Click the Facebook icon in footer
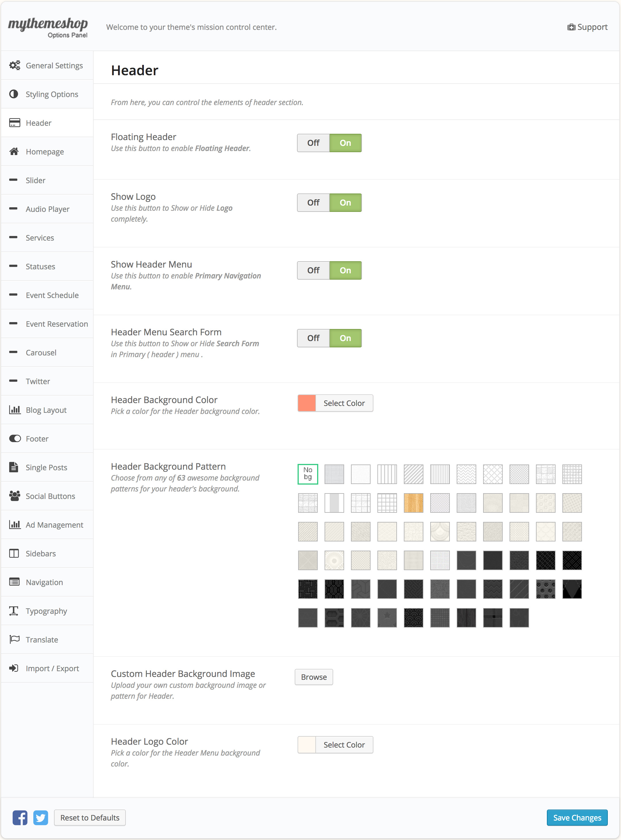The image size is (621, 840). click(20, 817)
